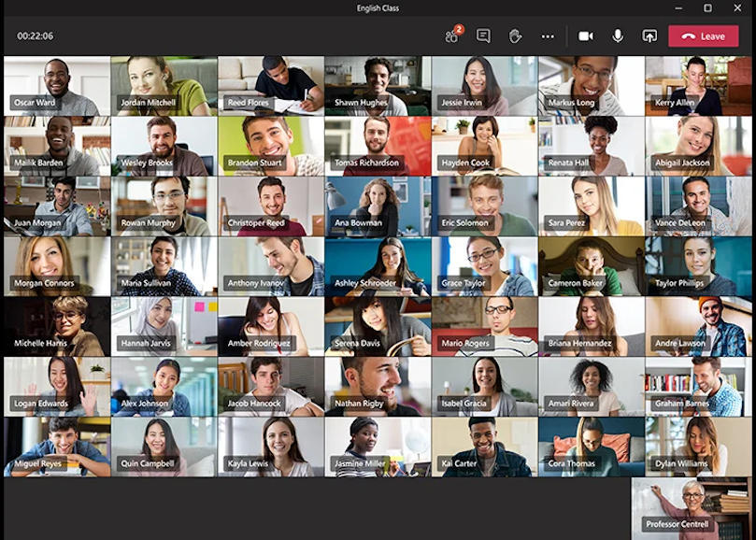
Task: Select Reed Flores's video tile
Action: (271, 86)
